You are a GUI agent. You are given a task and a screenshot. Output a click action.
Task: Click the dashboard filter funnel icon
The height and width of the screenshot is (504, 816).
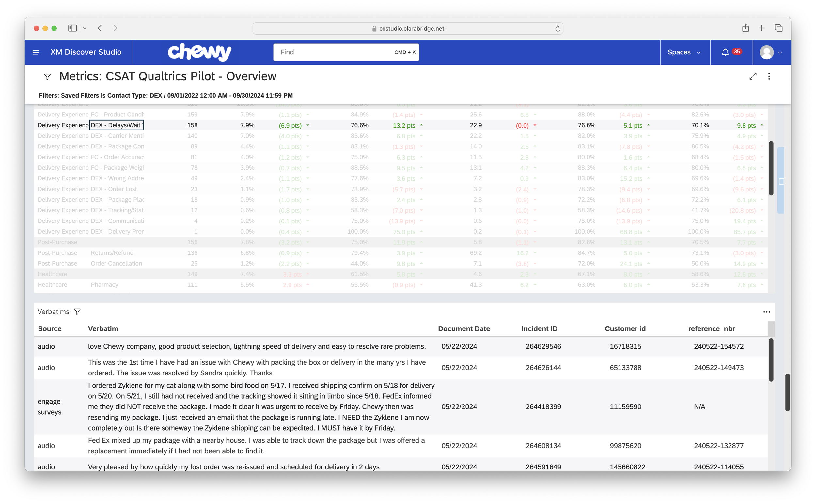click(x=47, y=77)
